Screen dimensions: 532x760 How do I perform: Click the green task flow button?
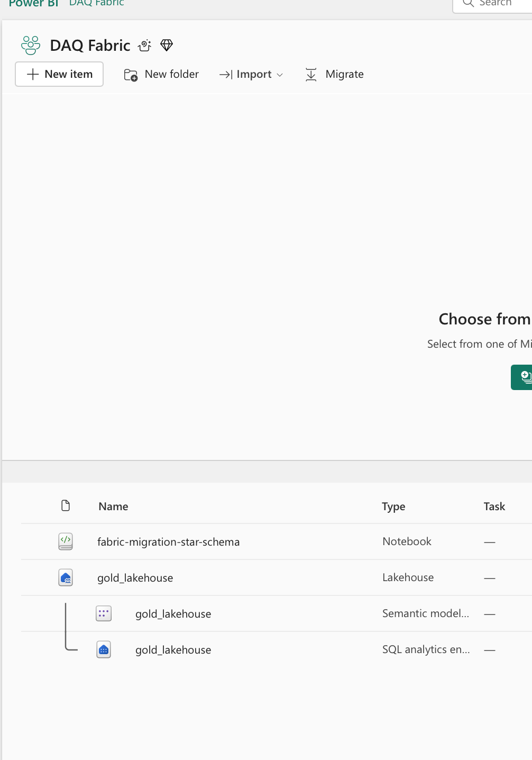tap(521, 377)
